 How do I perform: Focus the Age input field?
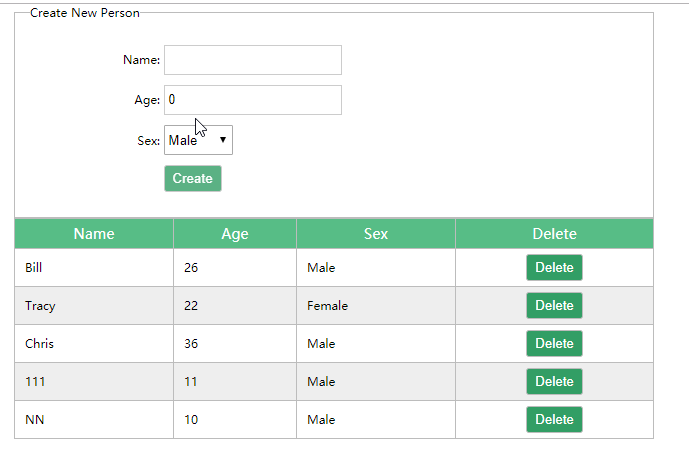[253, 100]
